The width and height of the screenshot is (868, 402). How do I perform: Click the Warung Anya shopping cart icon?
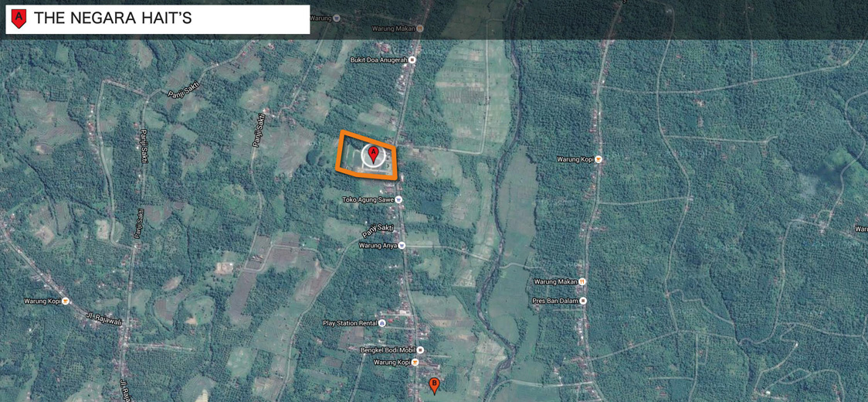[x=402, y=246]
